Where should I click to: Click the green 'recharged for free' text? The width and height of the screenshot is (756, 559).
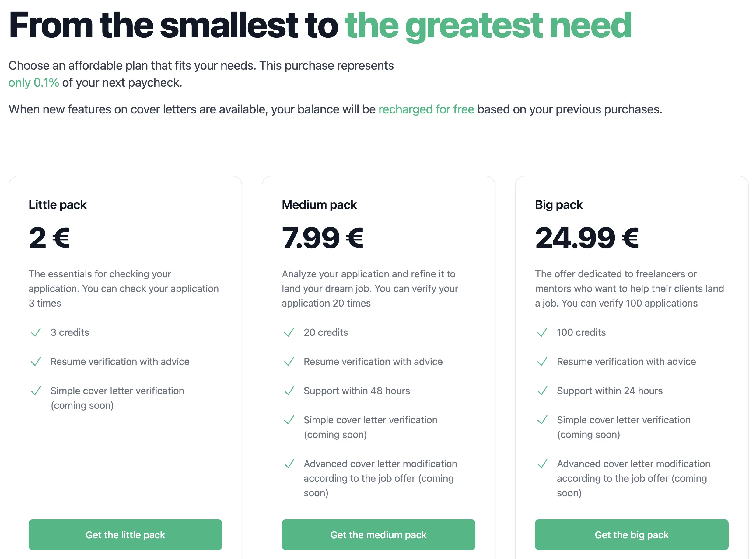click(426, 109)
